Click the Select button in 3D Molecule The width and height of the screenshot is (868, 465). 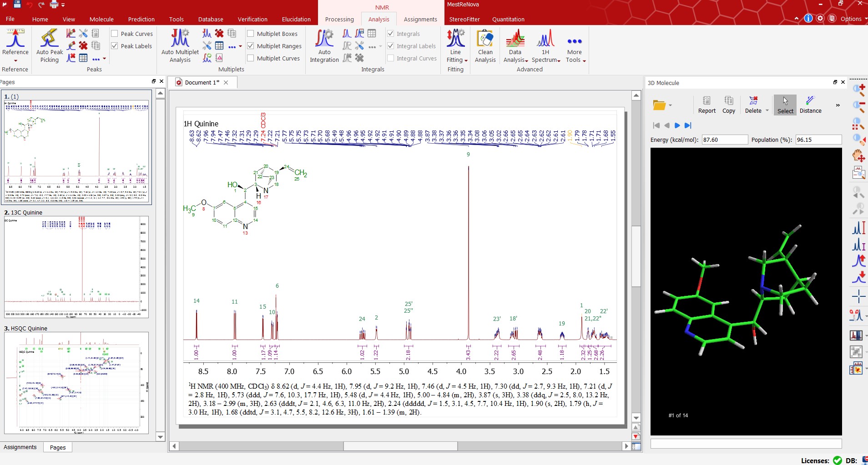[785, 105]
